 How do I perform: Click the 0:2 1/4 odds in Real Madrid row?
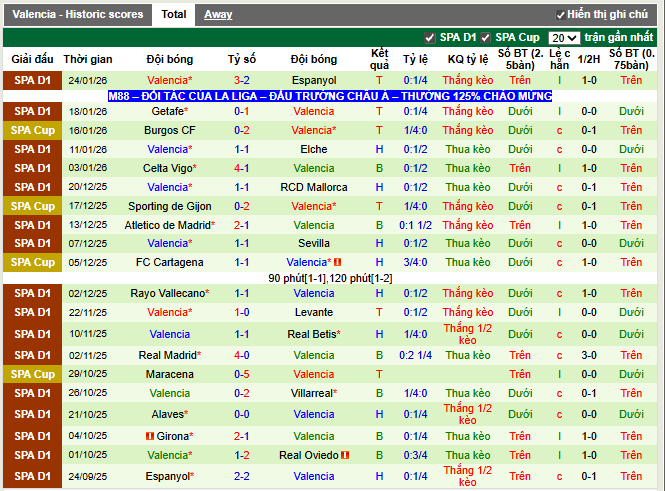point(415,355)
